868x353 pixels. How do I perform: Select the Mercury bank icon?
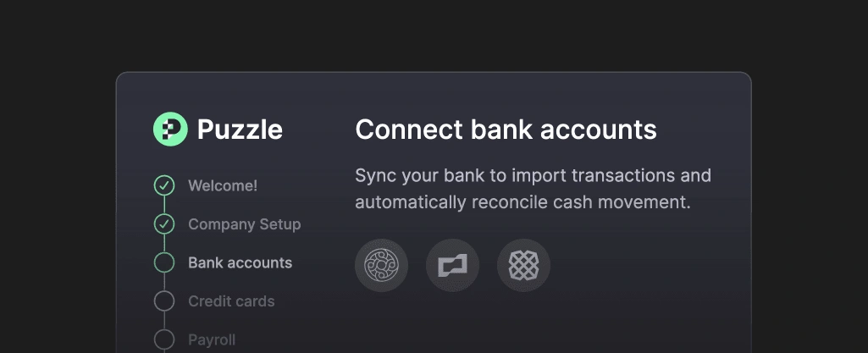pyautogui.click(x=381, y=266)
